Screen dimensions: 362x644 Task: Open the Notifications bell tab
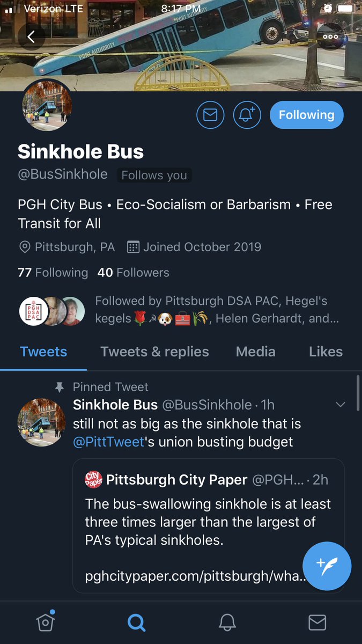(x=227, y=622)
